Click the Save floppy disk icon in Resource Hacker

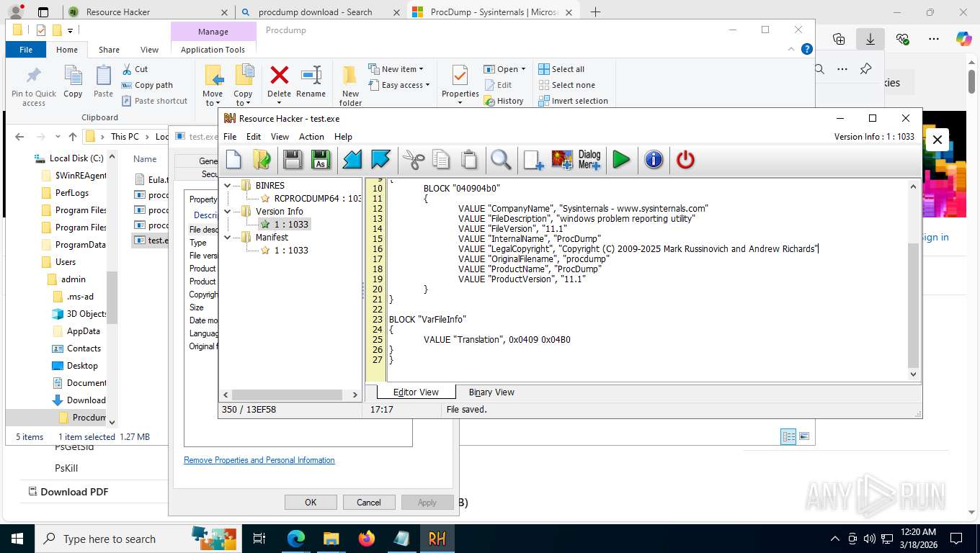[293, 160]
